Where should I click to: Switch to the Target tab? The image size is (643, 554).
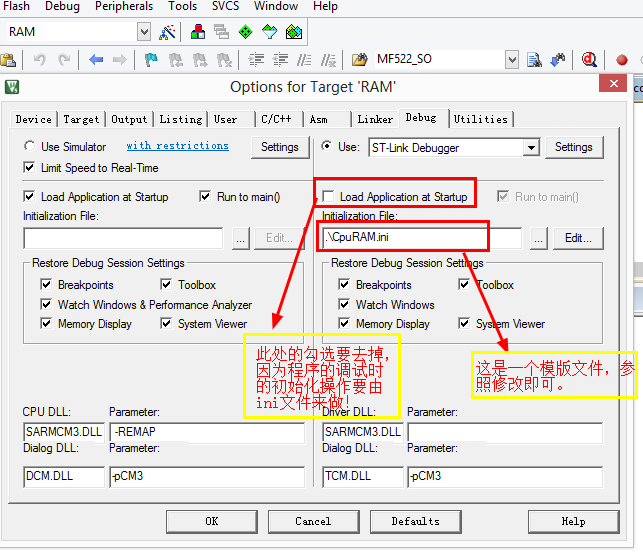tap(81, 119)
